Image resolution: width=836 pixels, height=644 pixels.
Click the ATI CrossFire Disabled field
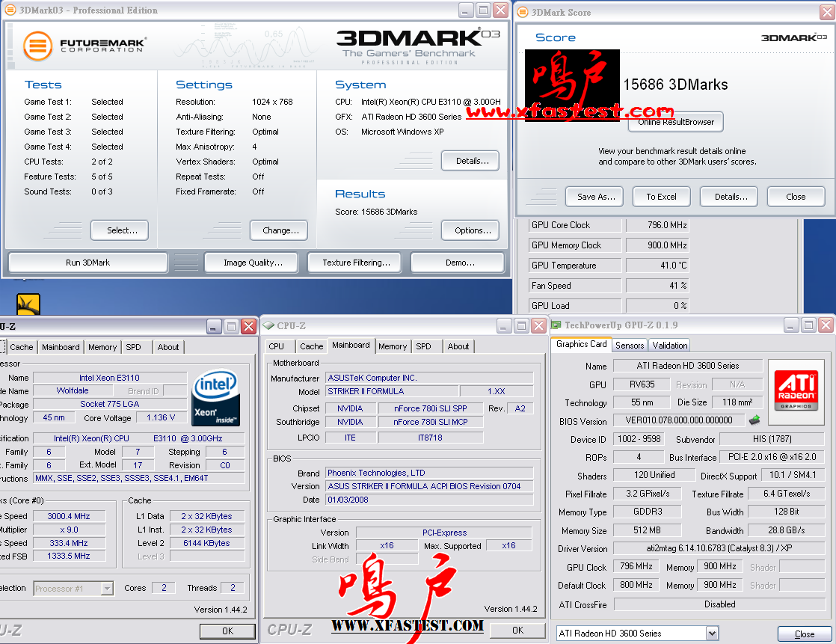tap(719, 604)
